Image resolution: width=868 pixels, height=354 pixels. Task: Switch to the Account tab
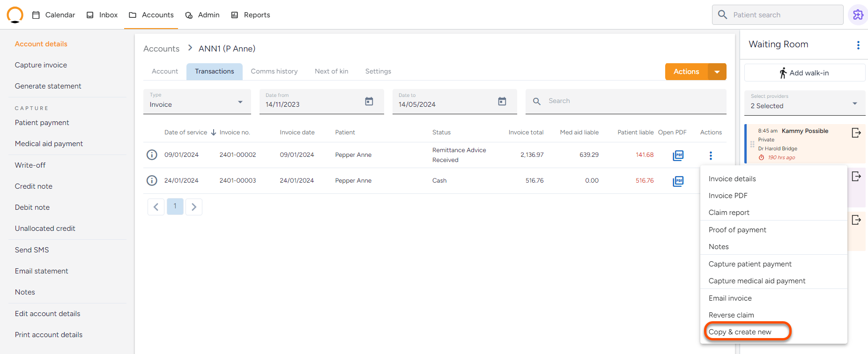(x=165, y=71)
